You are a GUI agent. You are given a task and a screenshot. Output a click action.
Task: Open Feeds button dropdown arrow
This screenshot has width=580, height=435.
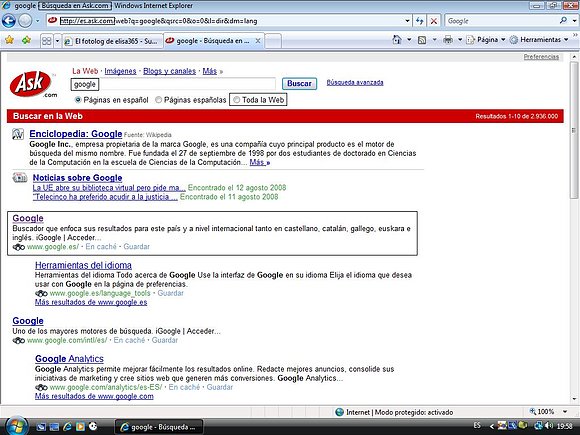[x=434, y=40]
